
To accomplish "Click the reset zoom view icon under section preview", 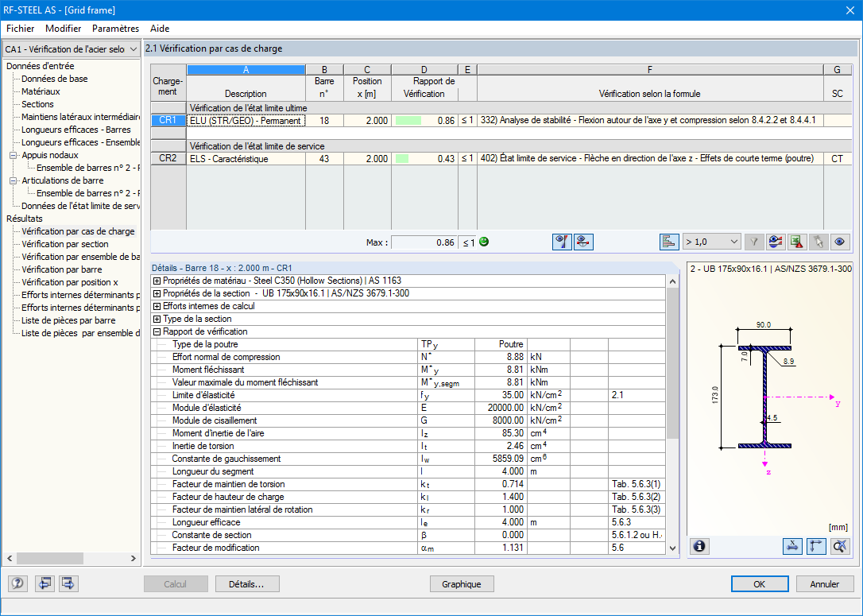I will point(840,546).
